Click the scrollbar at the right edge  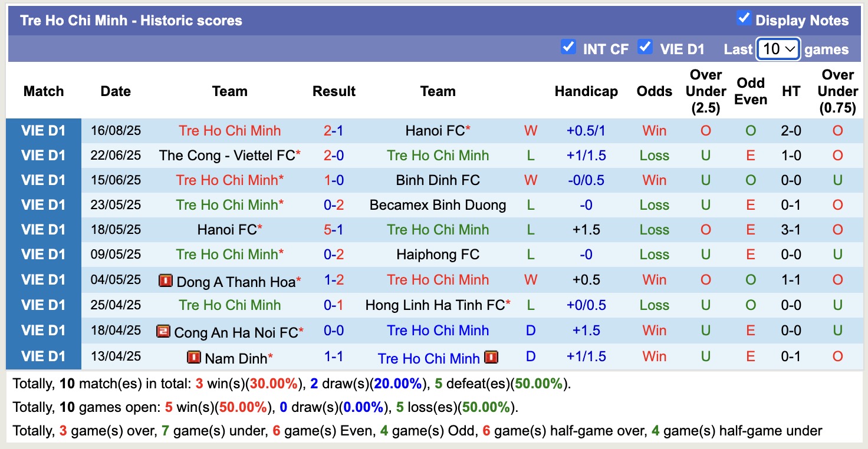click(864, 224)
